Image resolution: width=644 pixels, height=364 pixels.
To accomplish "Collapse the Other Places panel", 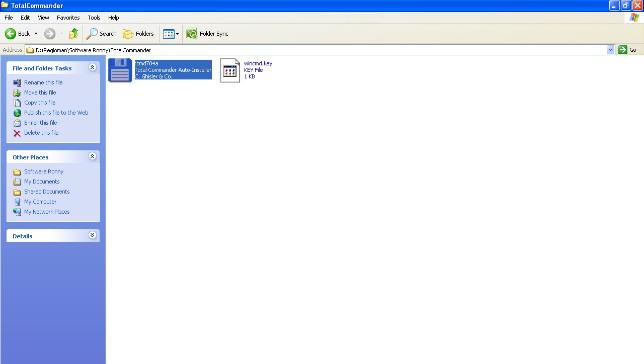I will point(92,156).
